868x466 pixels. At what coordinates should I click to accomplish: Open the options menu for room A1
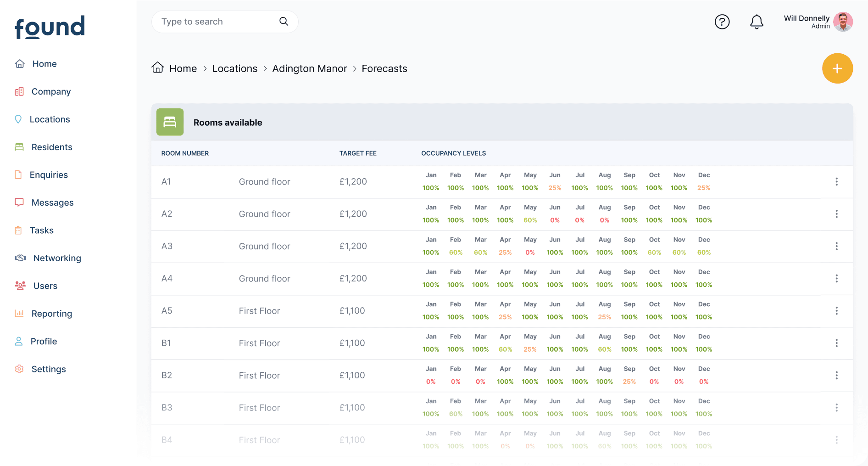(837, 182)
